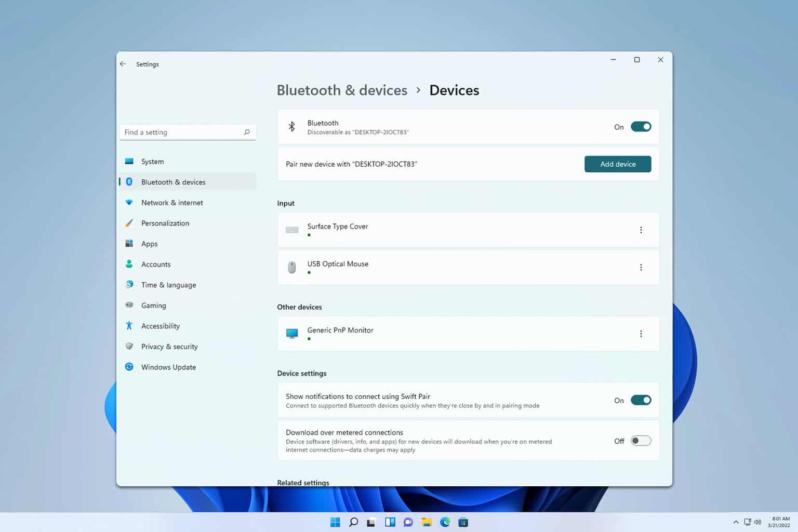The height and width of the screenshot is (532, 798).
Task: Open Personalization settings page
Action: coord(188,223)
